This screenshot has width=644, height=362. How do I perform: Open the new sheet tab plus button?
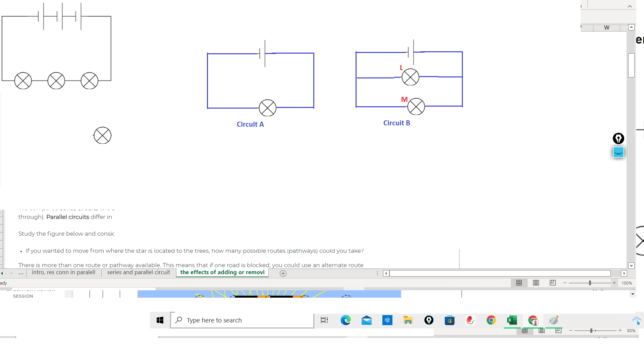pyautogui.click(x=283, y=273)
